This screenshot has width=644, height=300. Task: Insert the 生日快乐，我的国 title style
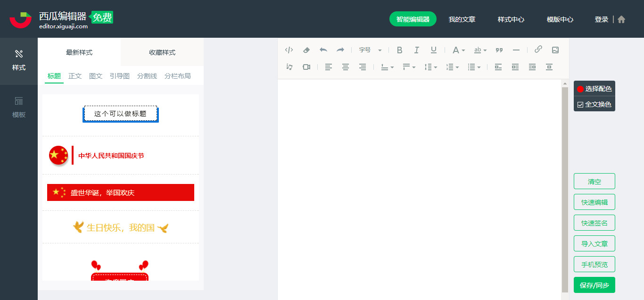pyautogui.click(x=121, y=228)
